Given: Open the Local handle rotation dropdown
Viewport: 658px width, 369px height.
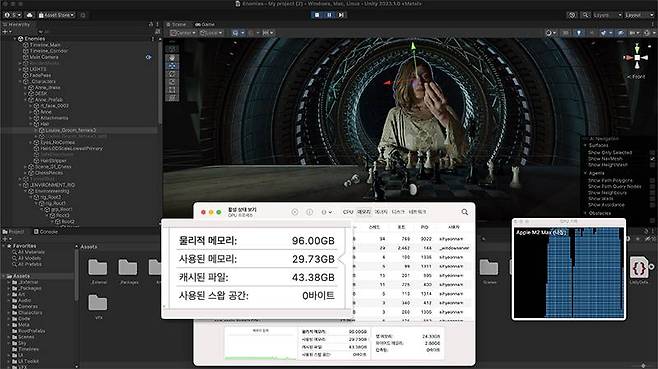Looking at the screenshot, I should point(211,33).
